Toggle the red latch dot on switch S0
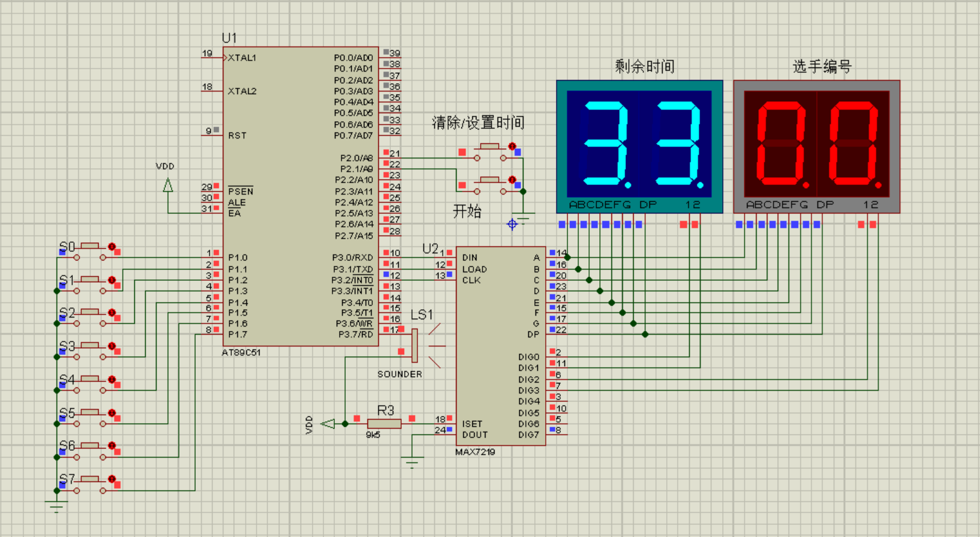The width and height of the screenshot is (980, 537). point(112,247)
